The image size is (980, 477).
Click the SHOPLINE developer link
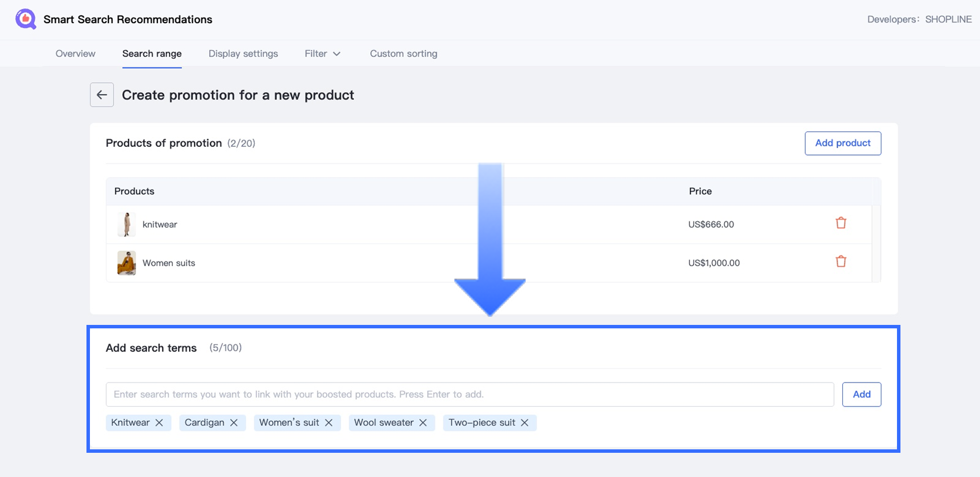click(x=948, y=20)
